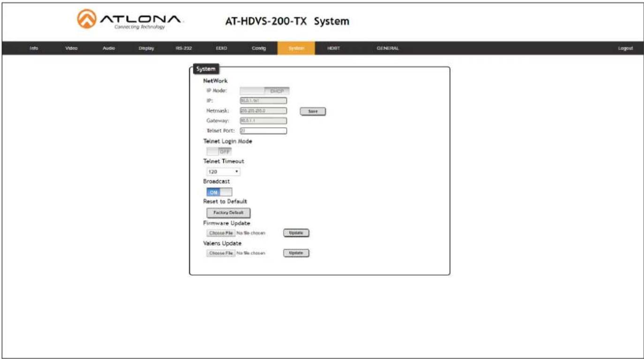Click the Factory Default button

pyautogui.click(x=228, y=213)
